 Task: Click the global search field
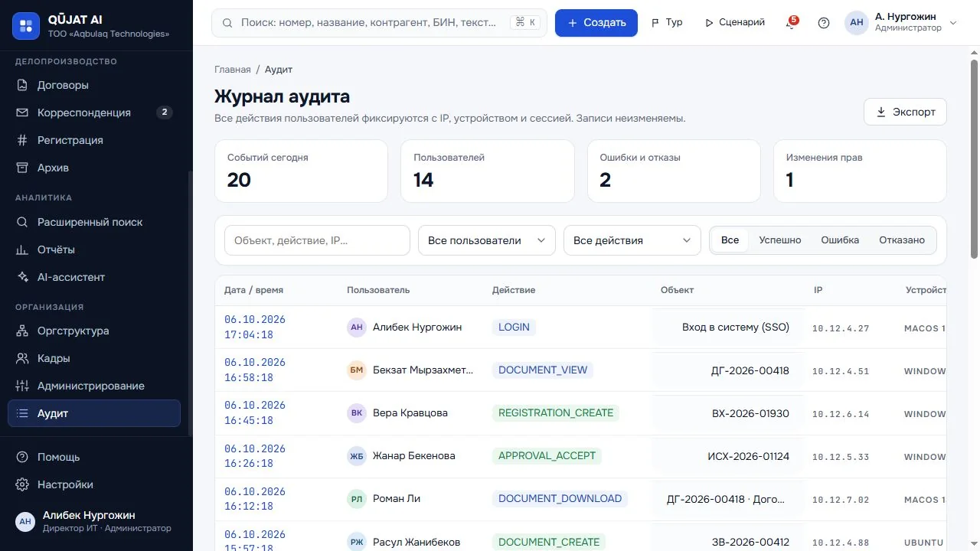coord(380,23)
